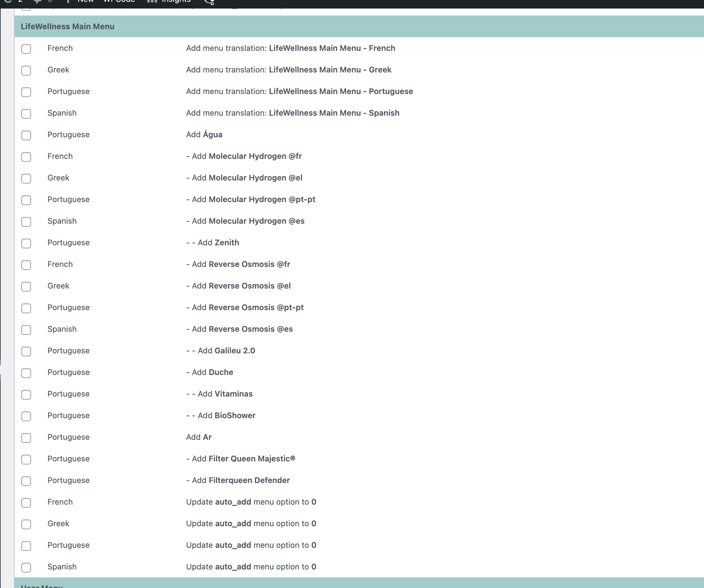
Task: Tick Add Filter Queen Majestic® checkbox
Action: 26,459
